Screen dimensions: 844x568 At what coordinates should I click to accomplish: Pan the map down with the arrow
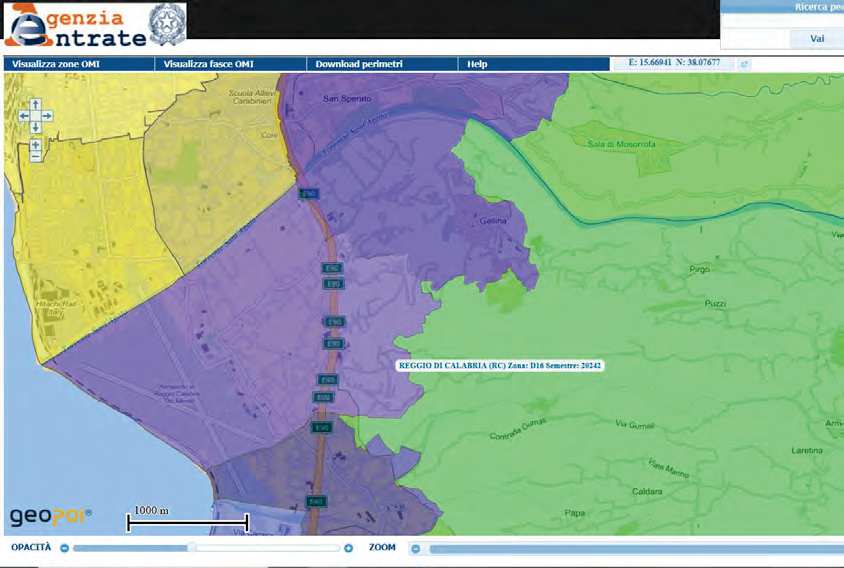click(35, 128)
